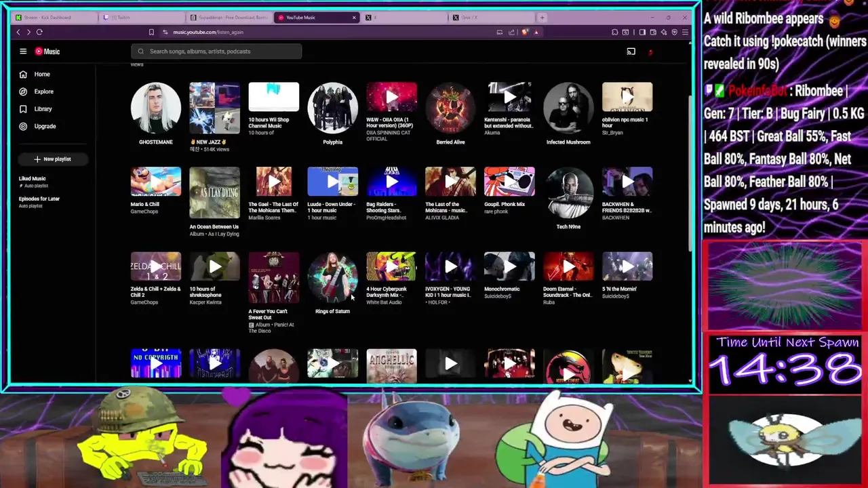Play BACKWHEN & FRIENDS B2B2B2B video
Image resolution: width=868 pixels, height=488 pixels.
point(627,182)
